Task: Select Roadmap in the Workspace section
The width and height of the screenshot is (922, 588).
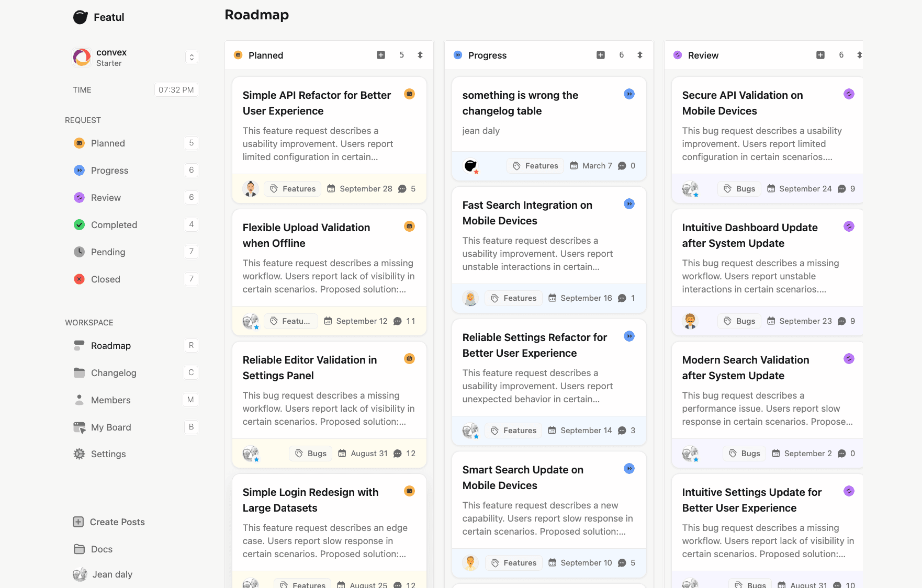Action: point(110,345)
